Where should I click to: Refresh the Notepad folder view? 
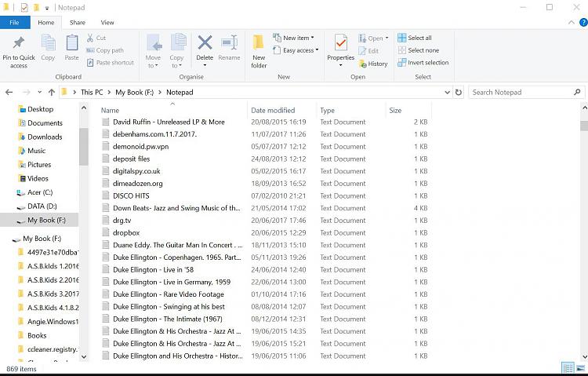coord(459,92)
